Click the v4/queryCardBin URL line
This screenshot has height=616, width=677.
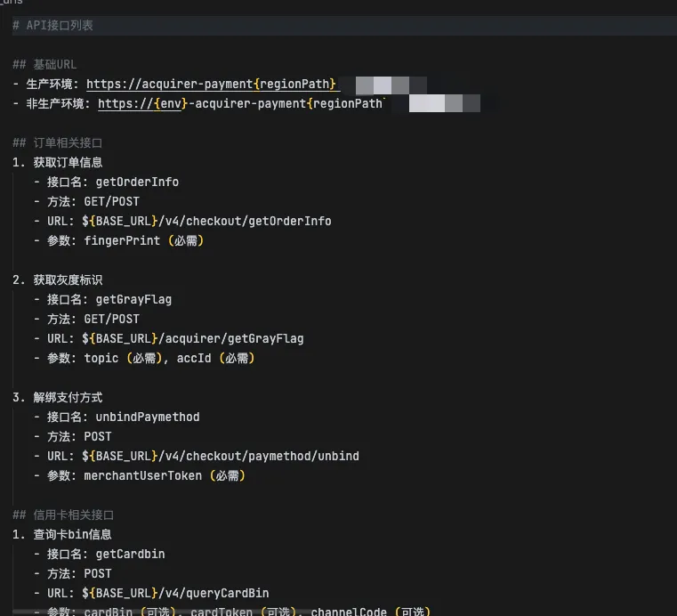[151, 593]
